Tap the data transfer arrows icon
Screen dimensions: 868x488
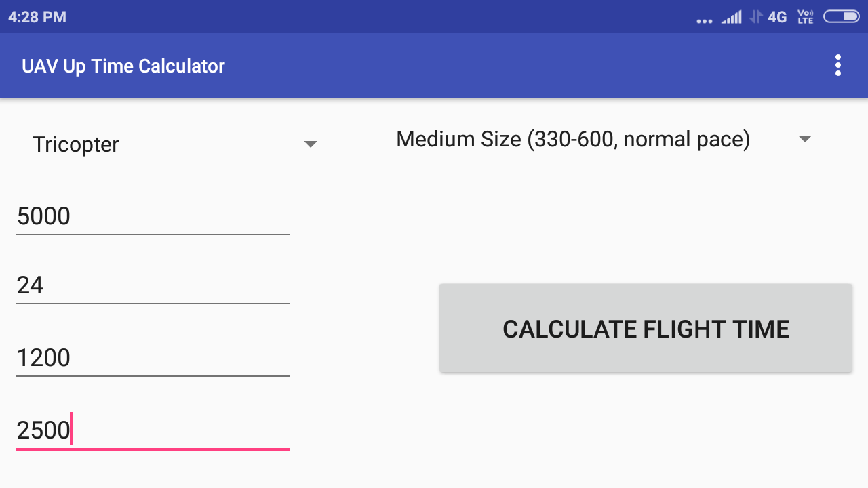click(755, 16)
